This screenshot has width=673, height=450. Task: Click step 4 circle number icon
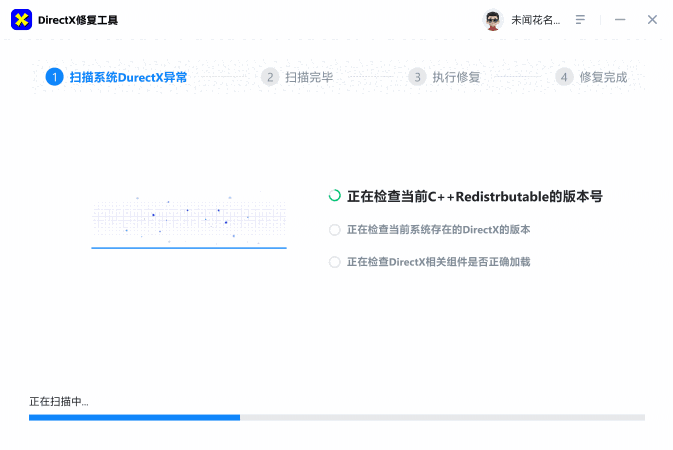click(x=564, y=77)
